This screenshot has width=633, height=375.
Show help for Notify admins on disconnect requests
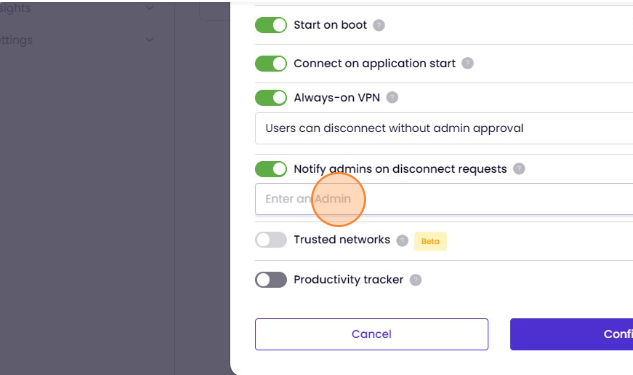click(x=519, y=169)
